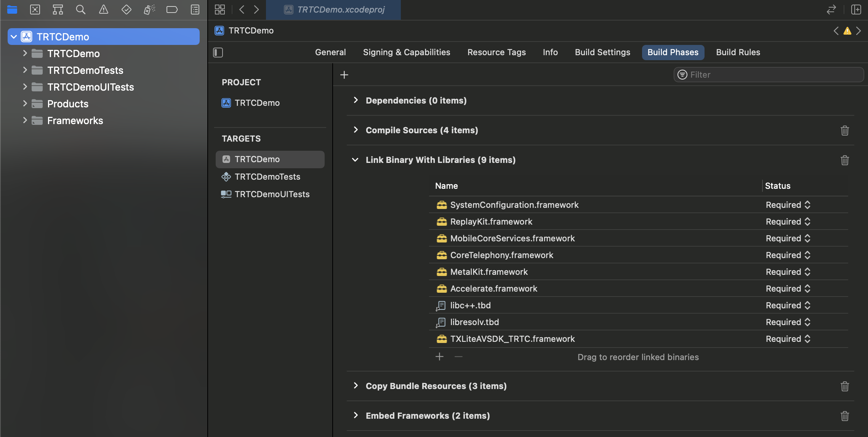
Task: Switch to the Build Settings tab
Action: pos(602,52)
